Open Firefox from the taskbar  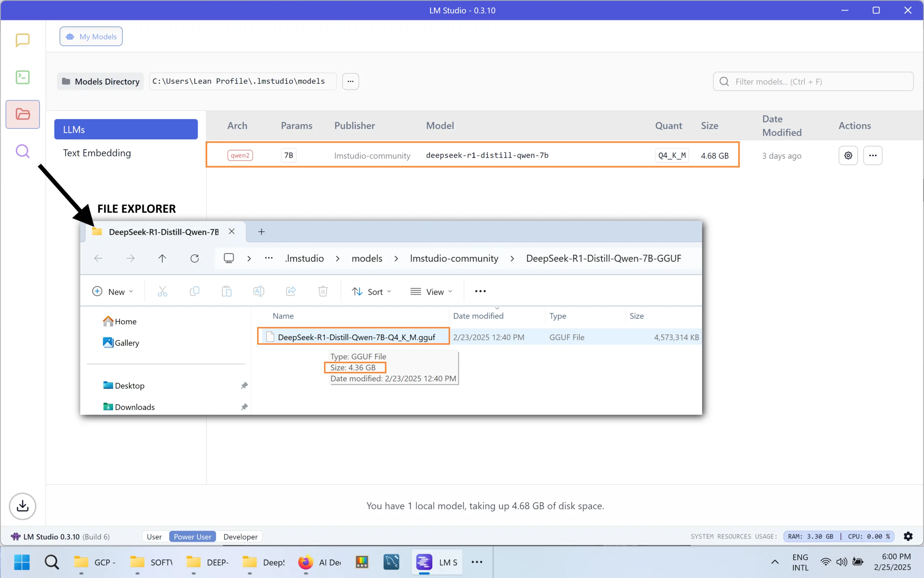(x=305, y=562)
